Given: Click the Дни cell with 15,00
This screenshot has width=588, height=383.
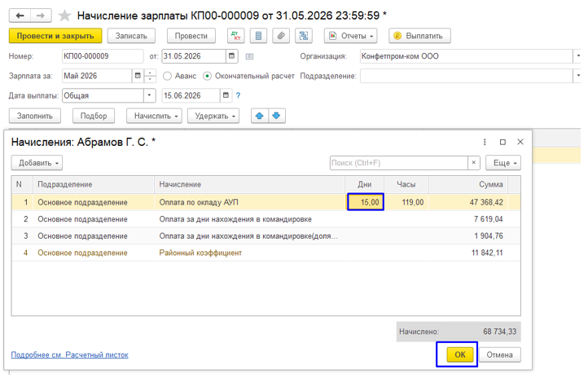Looking at the screenshot, I should point(366,202).
